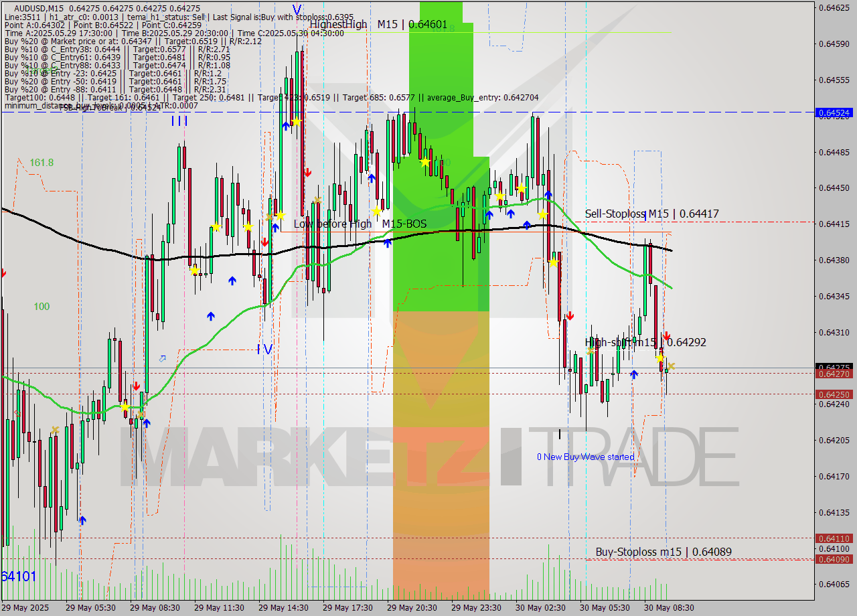Select the red sell arrow near the HighestHigh peak
This screenshot has height=616, width=857.
coord(308,172)
